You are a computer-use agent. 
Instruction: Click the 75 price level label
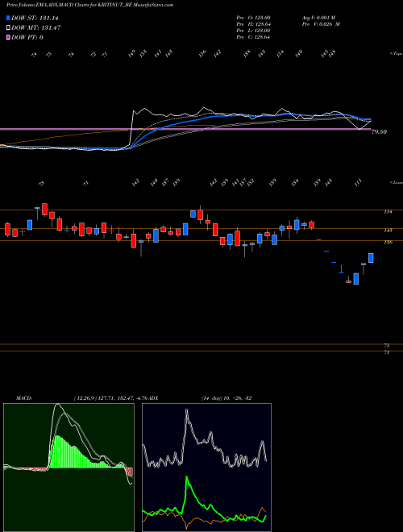(387, 346)
